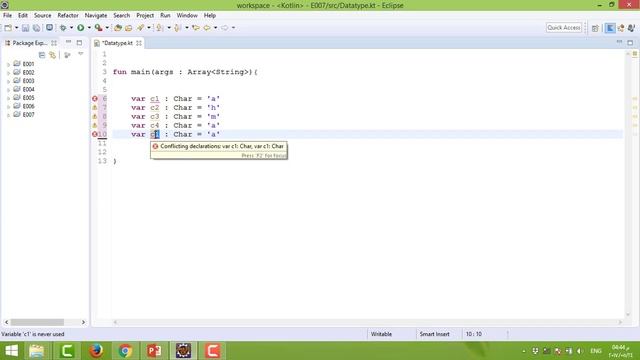The height and width of the screenshot is (360, 640).
Task: Click in the Quick Access search field
Action: click(x=564, y=28)
